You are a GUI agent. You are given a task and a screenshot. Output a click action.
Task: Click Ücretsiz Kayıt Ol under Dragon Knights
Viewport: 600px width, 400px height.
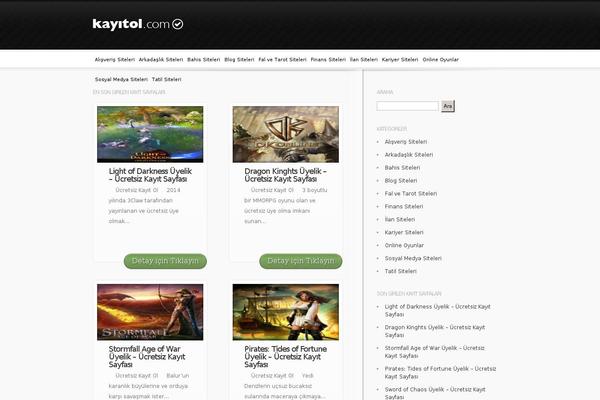tap(272, 190)
